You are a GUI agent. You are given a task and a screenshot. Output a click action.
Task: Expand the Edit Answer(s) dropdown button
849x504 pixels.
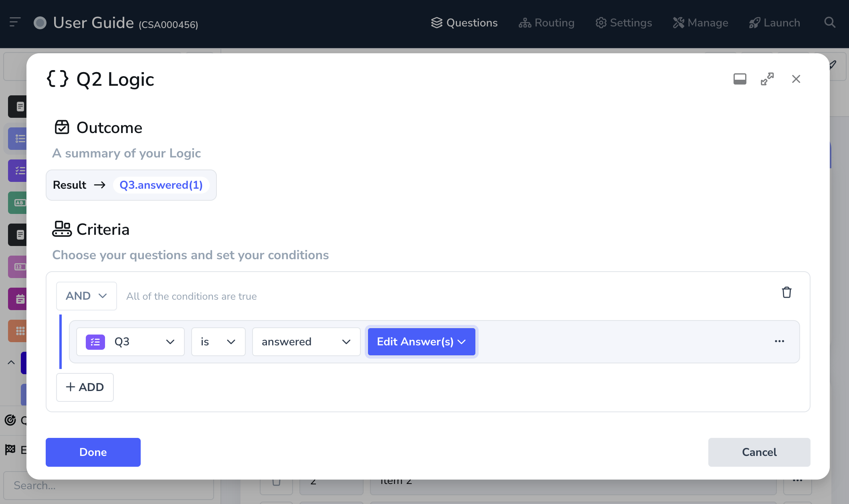[421, 342]
